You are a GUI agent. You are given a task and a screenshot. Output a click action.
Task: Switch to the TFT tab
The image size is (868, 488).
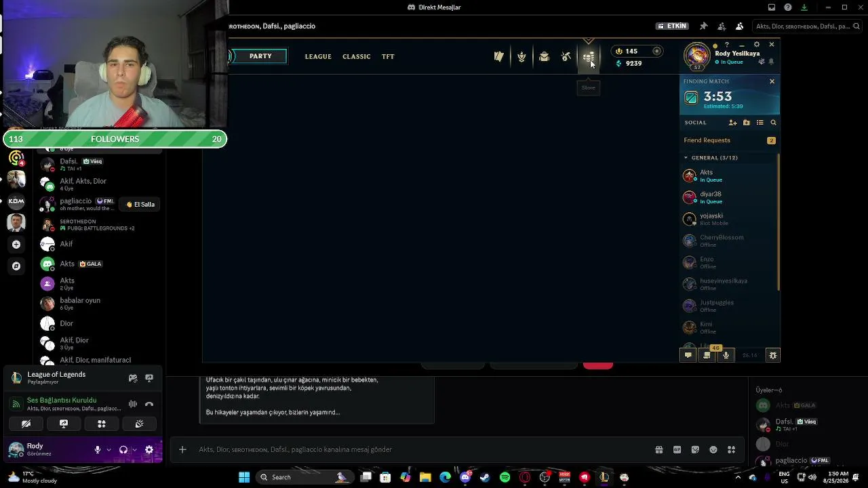coord(388,57)
